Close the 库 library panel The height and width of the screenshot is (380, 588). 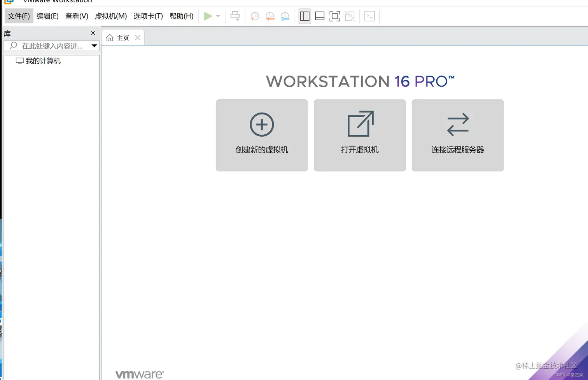coord(93,33)
